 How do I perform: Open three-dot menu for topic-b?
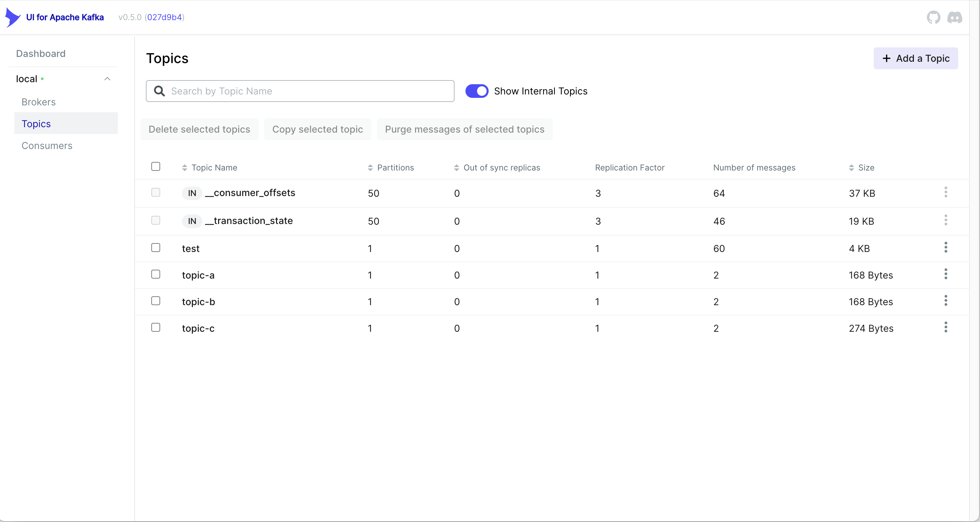[945, 301]
